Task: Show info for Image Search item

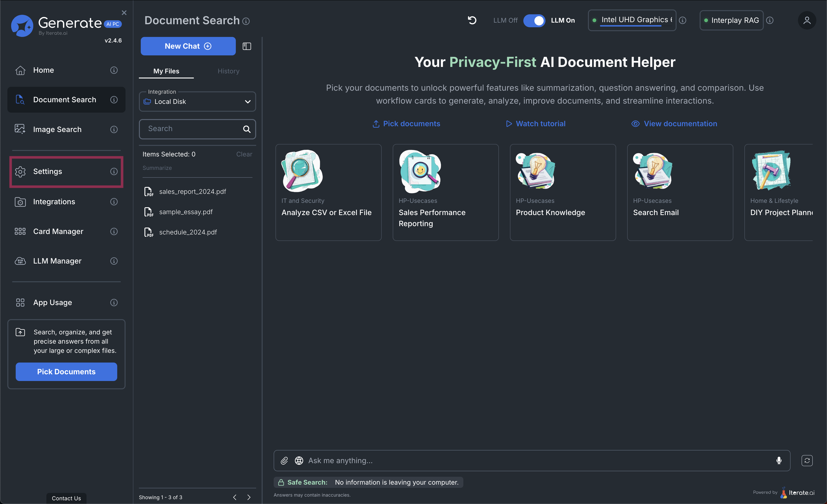Action: pos(114,129)
